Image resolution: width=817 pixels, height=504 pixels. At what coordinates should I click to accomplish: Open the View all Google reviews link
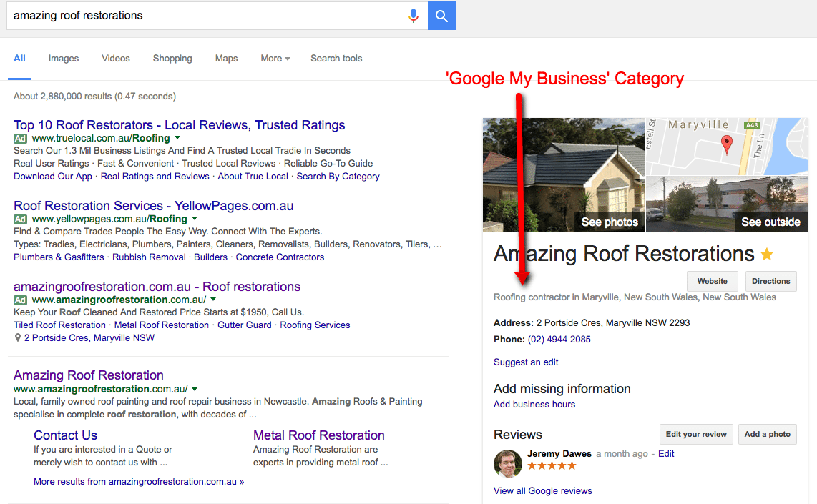tap(542, 491)
